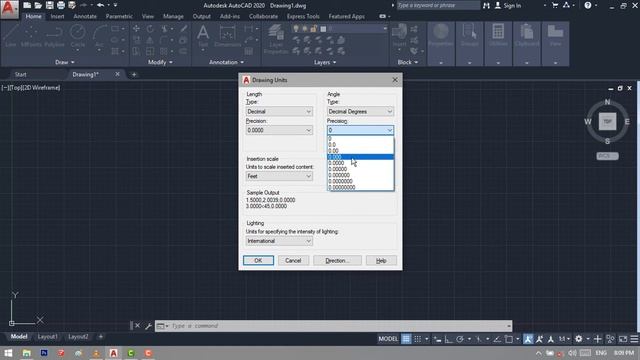Screen dimensions: 640x360
Task: Select 0.00 in the angle precision list
Action: (x=360, y=151)
